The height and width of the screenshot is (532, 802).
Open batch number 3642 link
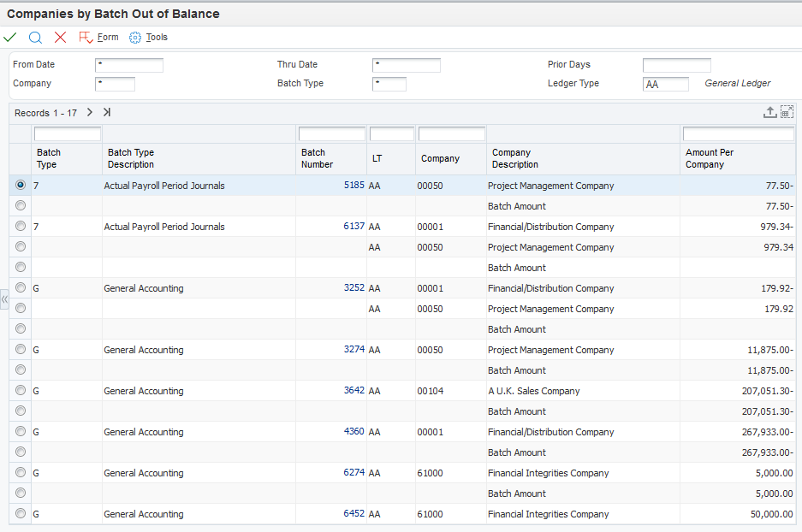point(353,391)
